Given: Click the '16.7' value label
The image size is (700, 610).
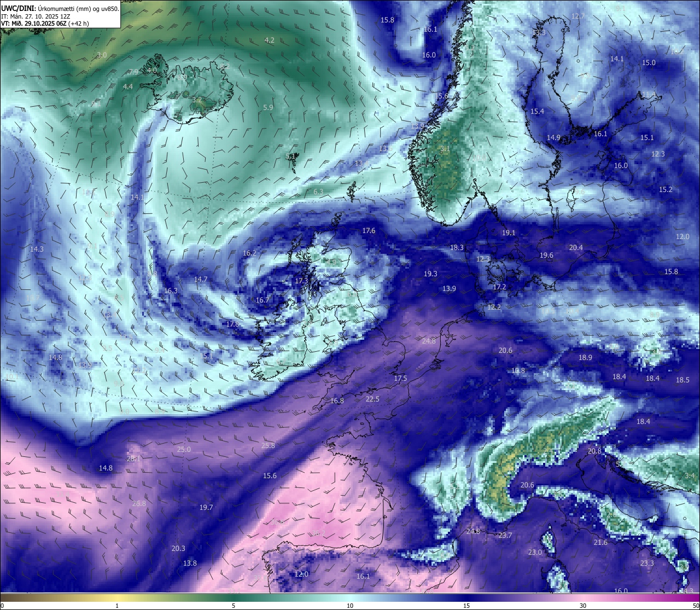Looking at the screenshot, I should coord(262,300).
